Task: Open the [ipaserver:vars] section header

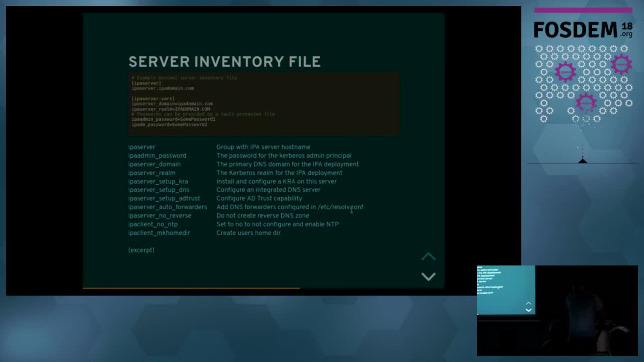Action: click(x=153, y=98)
